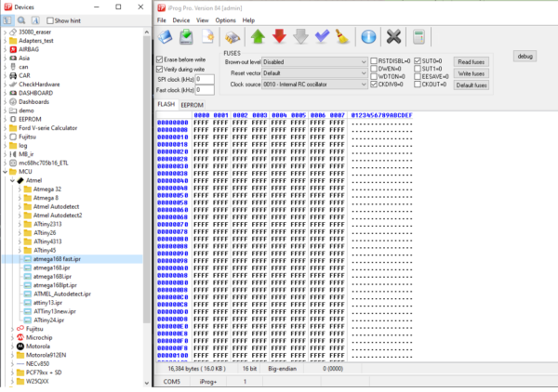This screenshot has height=392, width=558.
Task: Toggle Erase before write checkbox
Action: 159,59
